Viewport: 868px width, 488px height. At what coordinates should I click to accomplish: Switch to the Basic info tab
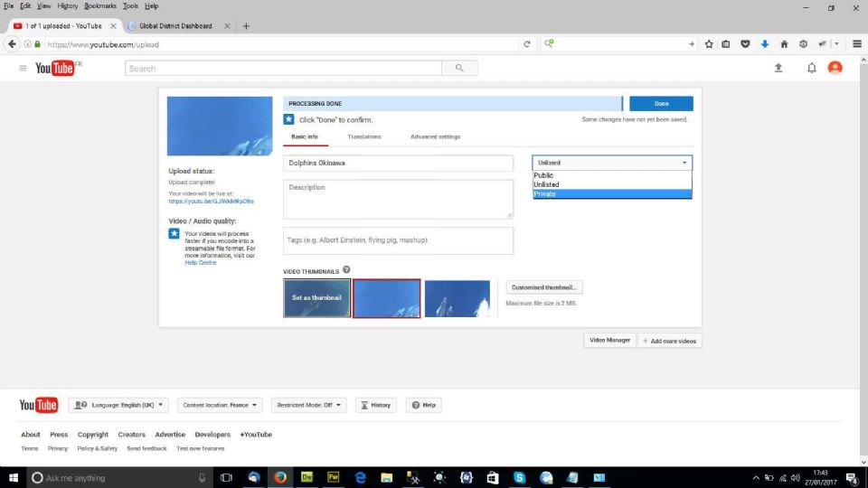pyautogui.click(x=305, y=136)
